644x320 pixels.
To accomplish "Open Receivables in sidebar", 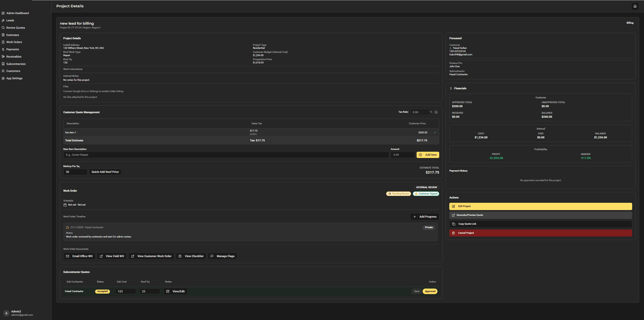I will click(14, 57).
